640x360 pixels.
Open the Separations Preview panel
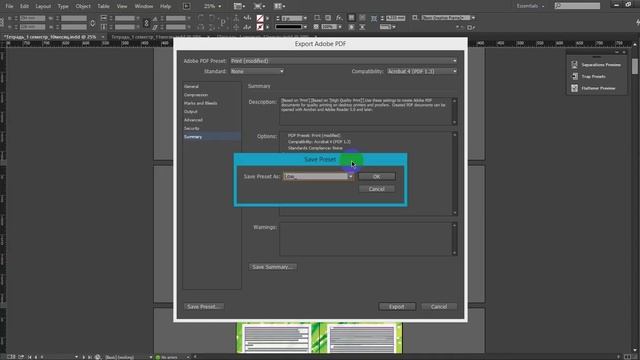(596, 65)
